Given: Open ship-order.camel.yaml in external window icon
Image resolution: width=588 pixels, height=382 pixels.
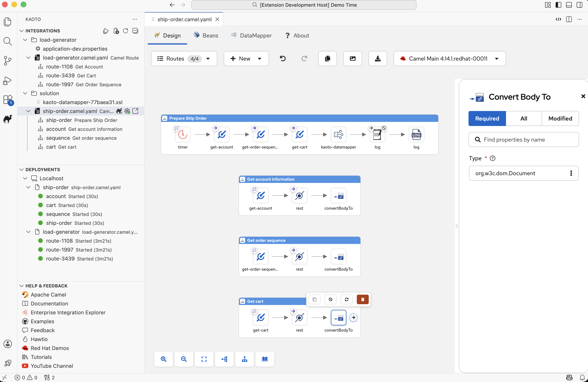Looking at the screenshot, I should (135, 111).
